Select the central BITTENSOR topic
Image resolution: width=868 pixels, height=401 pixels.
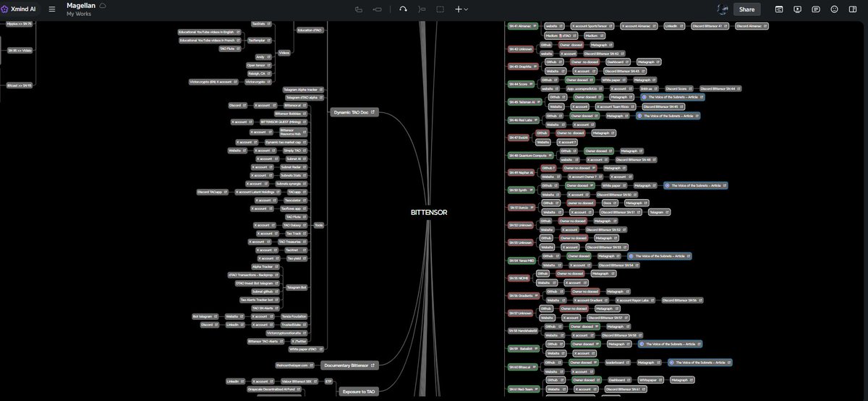(x=428, y=212)
